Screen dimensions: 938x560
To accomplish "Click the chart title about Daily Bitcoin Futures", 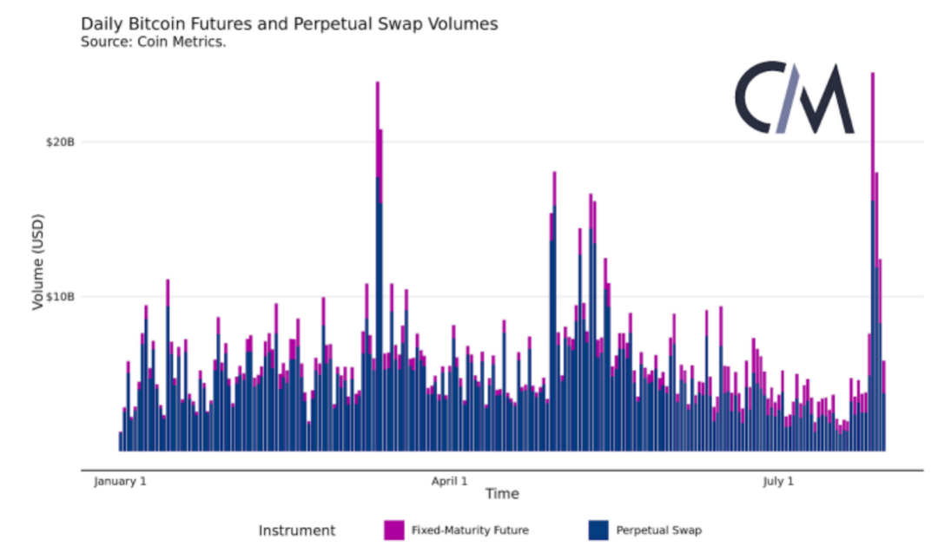I will click(x=289, y=24).
